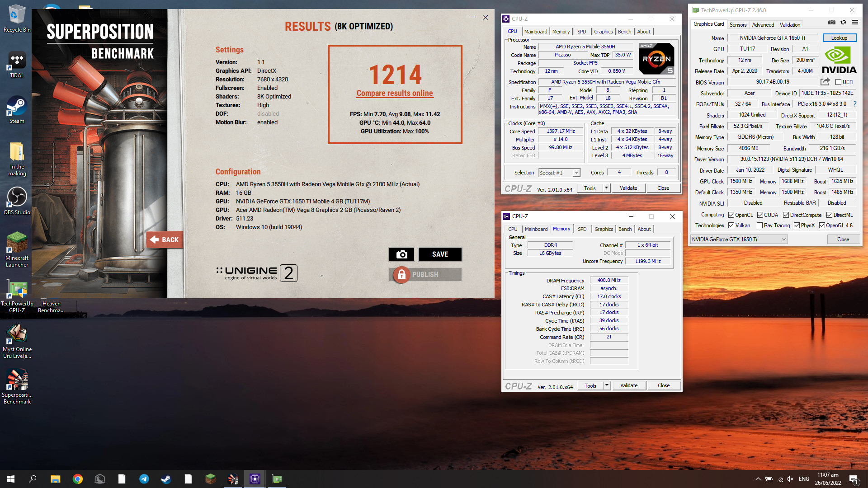Open TechPowerUp GPU-Z desktop shortcut

[x=17, y=296]
